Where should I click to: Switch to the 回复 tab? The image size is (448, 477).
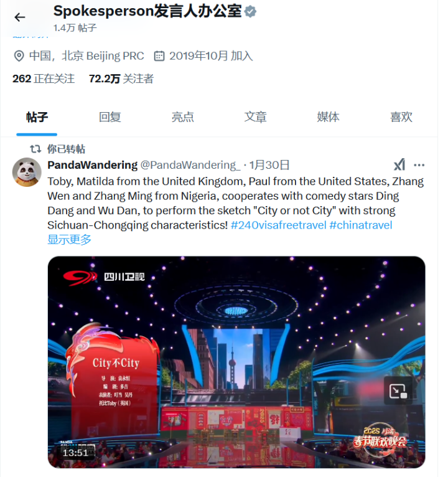point(110,117)
